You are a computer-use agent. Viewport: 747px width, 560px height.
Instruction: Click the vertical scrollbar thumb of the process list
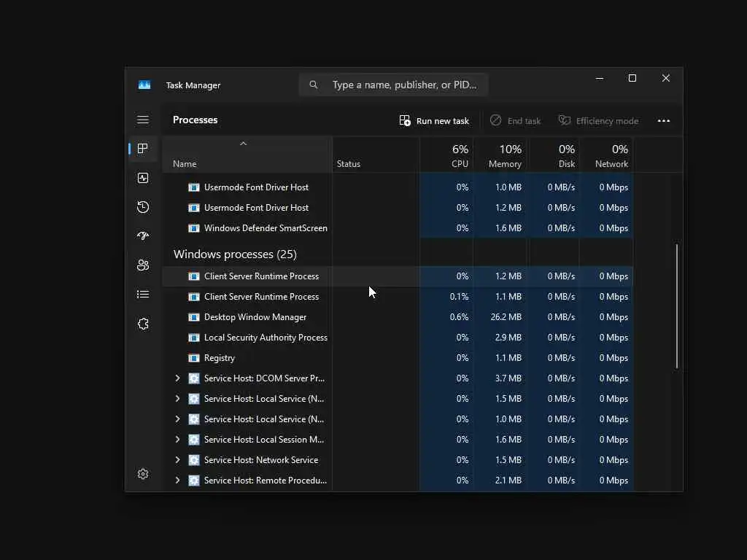click(x=676, y=306)
